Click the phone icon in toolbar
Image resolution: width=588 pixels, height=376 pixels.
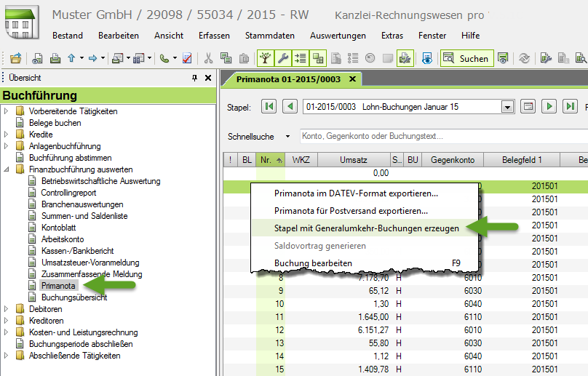point(164,58)
